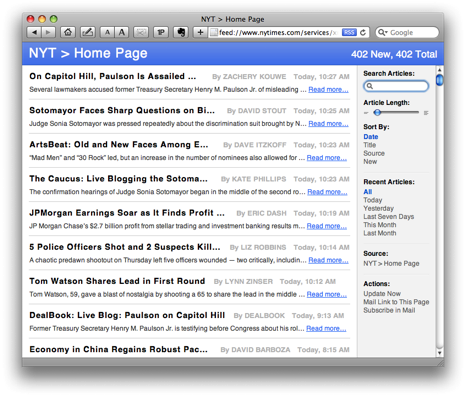Open 'Sotomayor Faces Sharp Questions' headline
Screen dimensions: 465x397
point(122,110)
